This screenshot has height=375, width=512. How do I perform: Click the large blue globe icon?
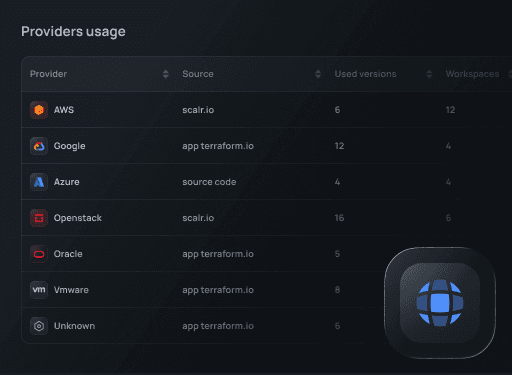(x=440, y=303)
